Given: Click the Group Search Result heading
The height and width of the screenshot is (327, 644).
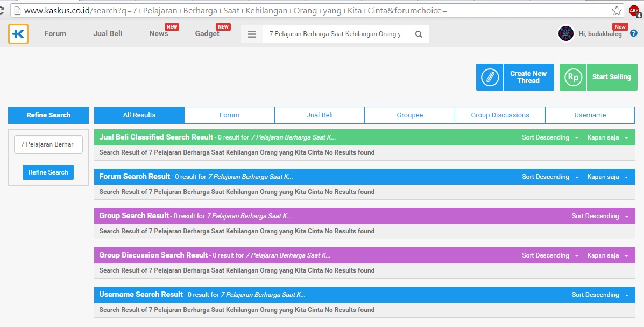Looking at the screenshot, I should [x=134, y=215].
